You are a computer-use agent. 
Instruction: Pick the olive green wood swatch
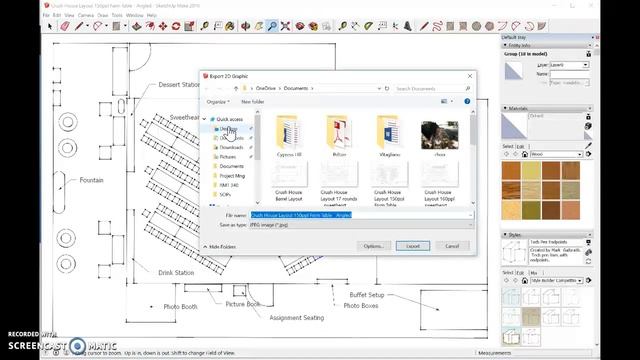531,210
